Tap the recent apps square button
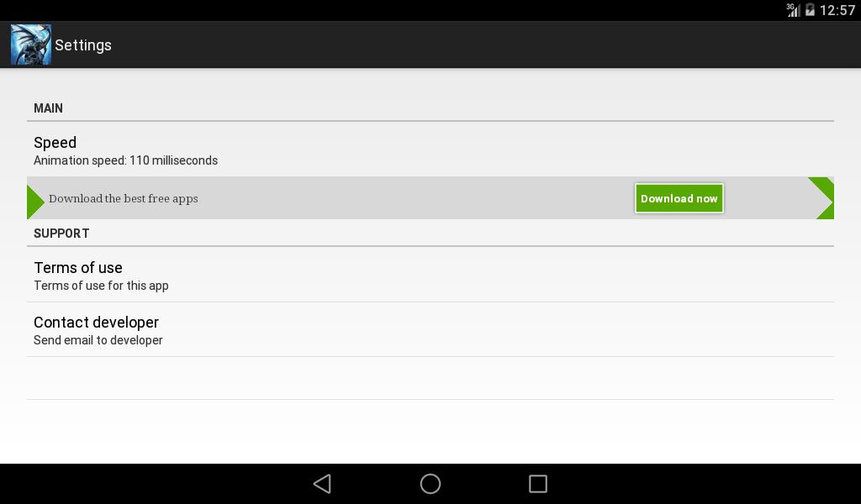 click(x=538, y=484)
